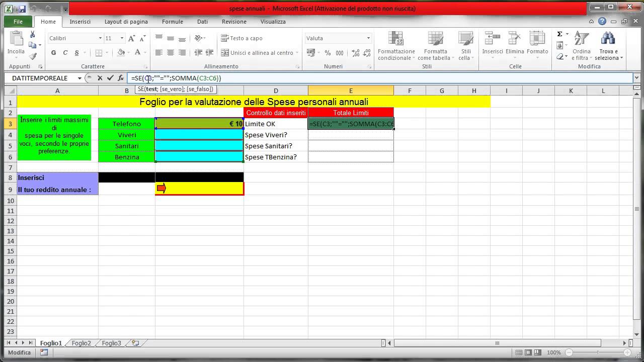Confirm formula with the checkmark icon
Image resolution: width=644 pixels, height=362 pixels.
(110, 78)
